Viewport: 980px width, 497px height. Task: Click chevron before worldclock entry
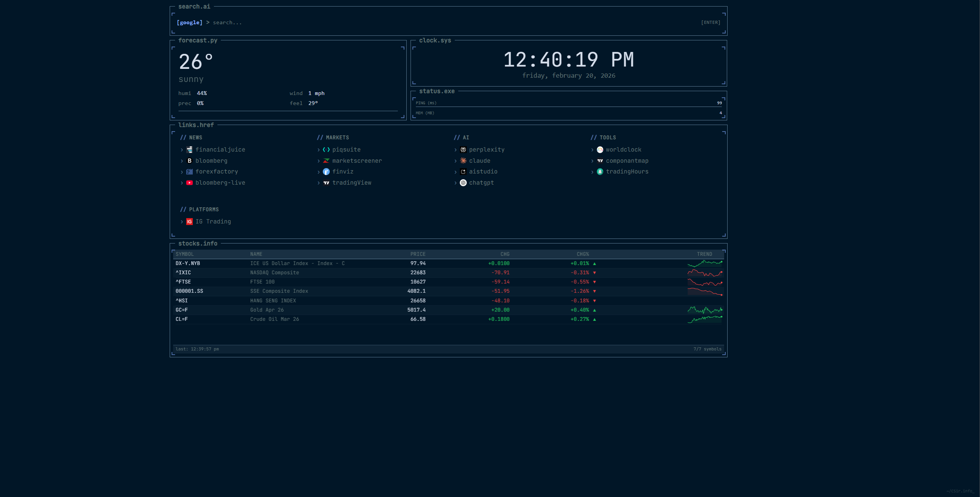click(x=592, y=150)
